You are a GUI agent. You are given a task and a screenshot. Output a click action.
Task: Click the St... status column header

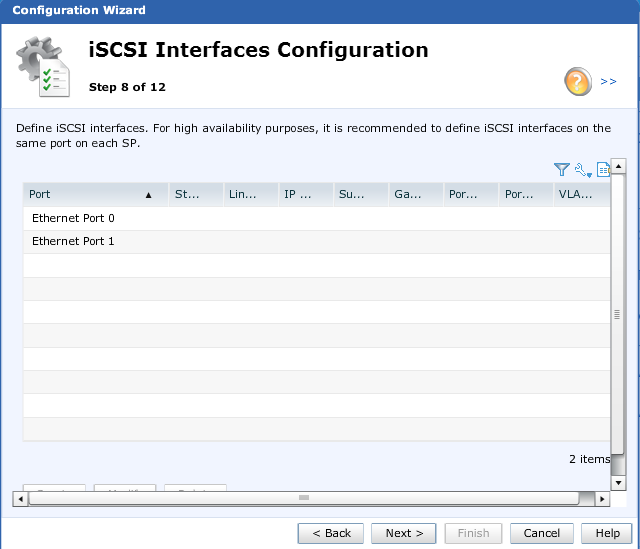click(x=195, y=195)
